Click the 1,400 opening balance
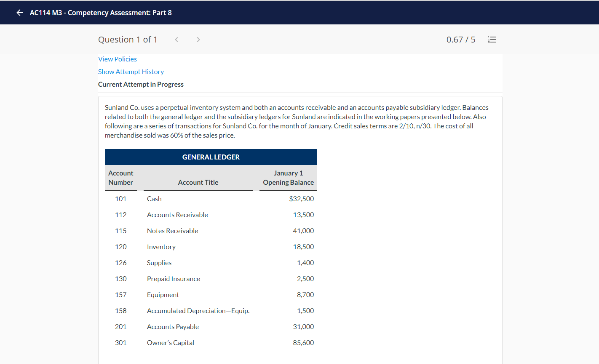 (x=305, y=263)
